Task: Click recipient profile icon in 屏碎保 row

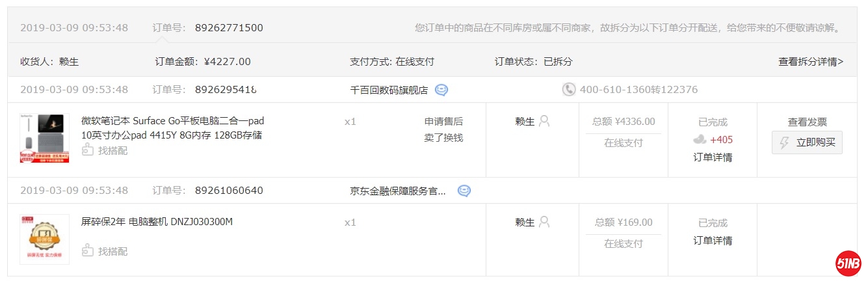Action: (x=544, y=222)
